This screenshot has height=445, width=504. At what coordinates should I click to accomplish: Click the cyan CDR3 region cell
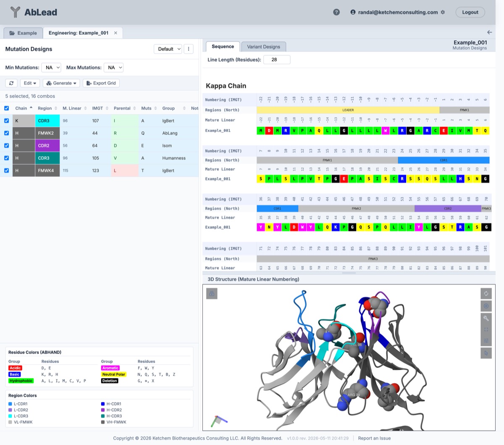click(47, 121)
